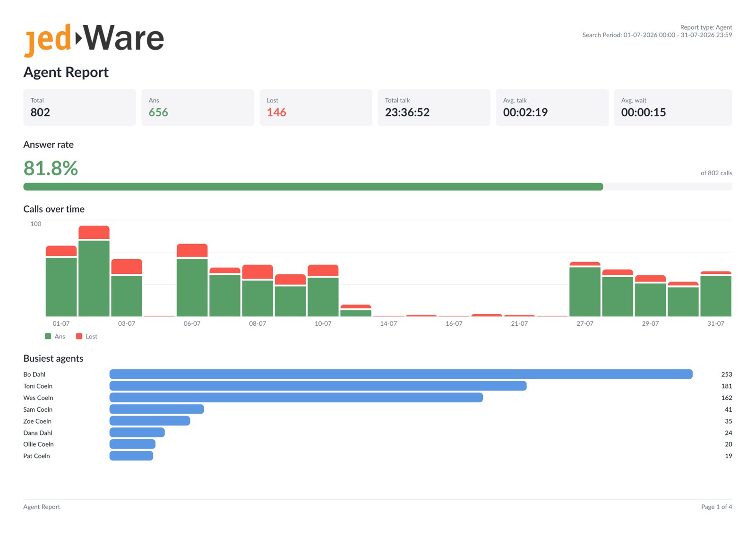This screenshot has width=756, height=534.
Task: Select the Total 802 summary card
Action: point(80,108)
